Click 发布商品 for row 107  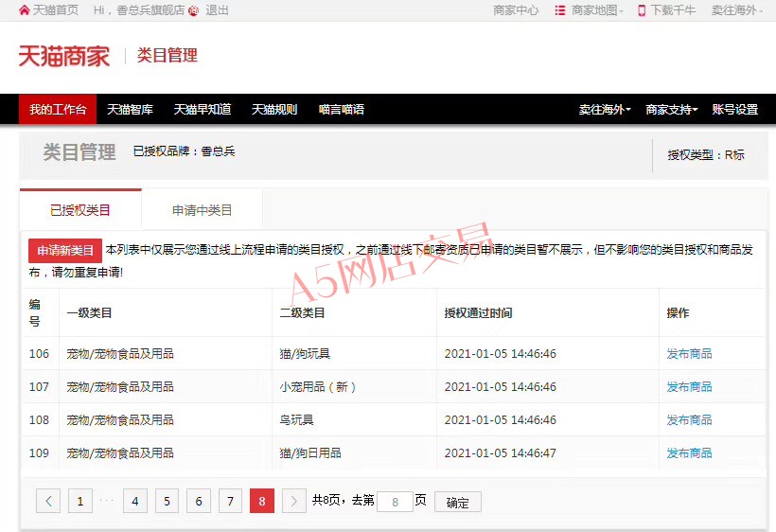coord(689,386)
